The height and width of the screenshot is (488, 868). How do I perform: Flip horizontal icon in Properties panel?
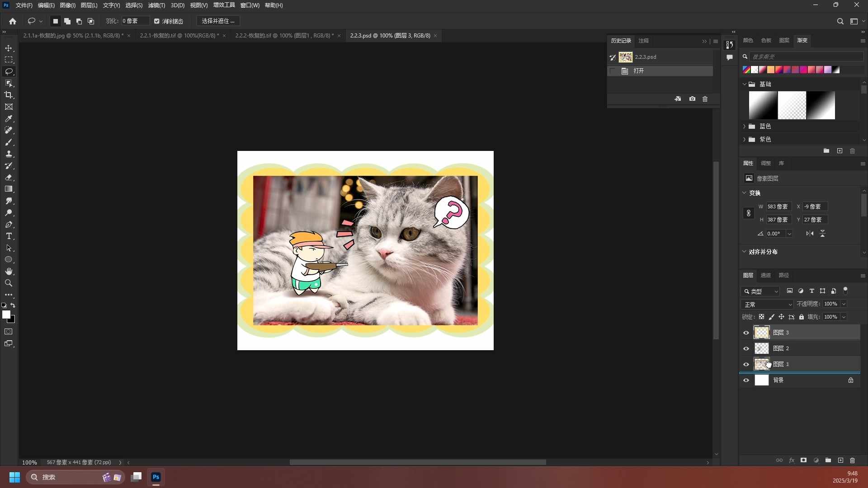coord(810,234)
